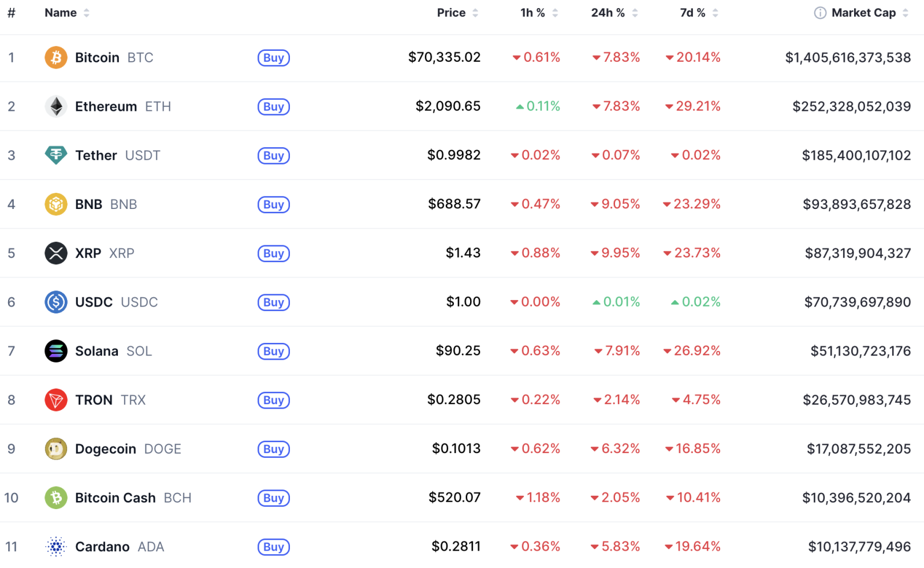Open the Dogecoin name link

click(106, 449)
